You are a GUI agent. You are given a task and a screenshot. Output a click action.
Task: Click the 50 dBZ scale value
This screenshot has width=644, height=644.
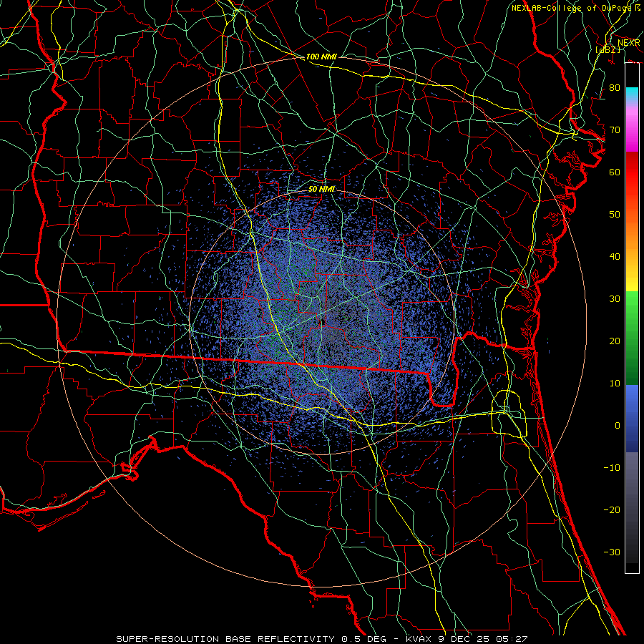point(615,215)
